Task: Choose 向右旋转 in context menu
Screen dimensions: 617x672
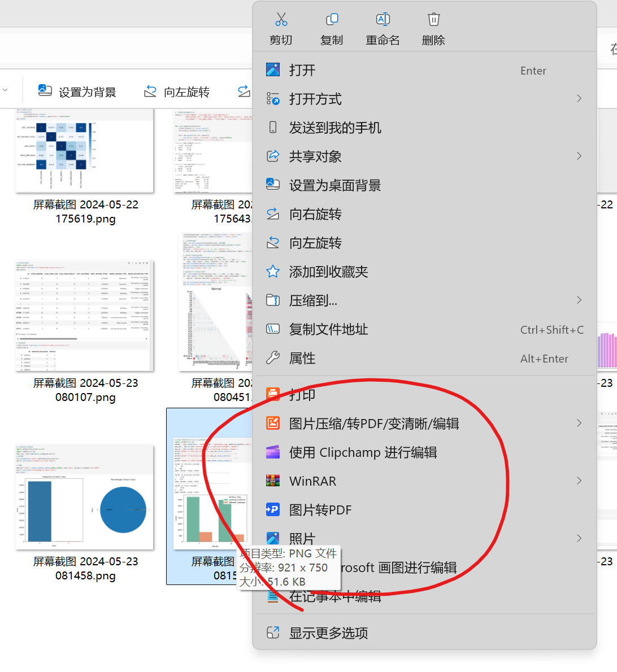Action: click(424, 214)
